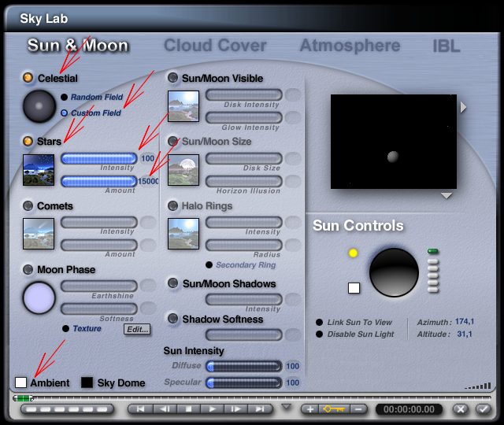Toggle Disable Sun Light

tap(319, 334)
